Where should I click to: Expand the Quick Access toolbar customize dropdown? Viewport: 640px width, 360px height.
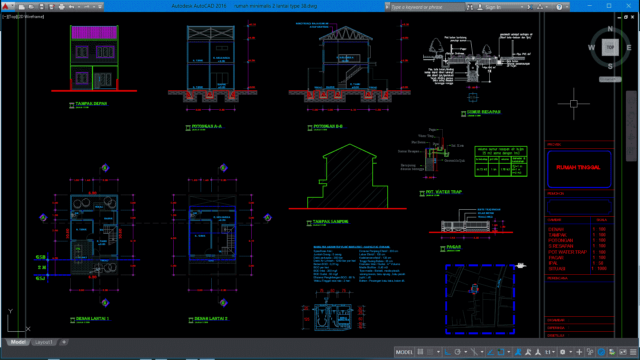click(100, 7)
